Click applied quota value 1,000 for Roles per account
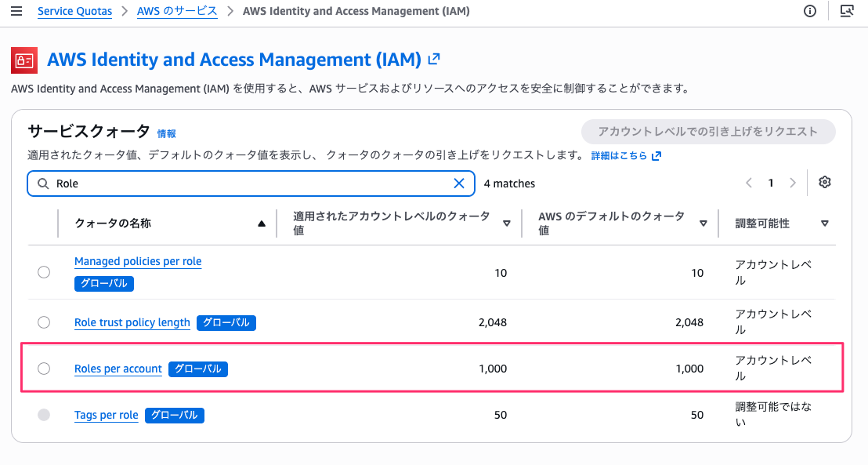Screen dimensions: 868x465 click(x=493, y=369)
